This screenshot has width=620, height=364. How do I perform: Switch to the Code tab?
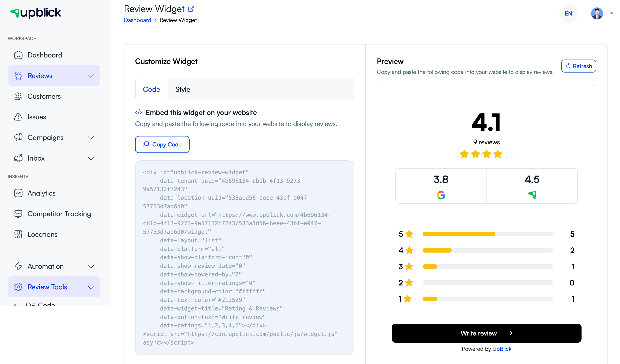(x=152, y=89)
